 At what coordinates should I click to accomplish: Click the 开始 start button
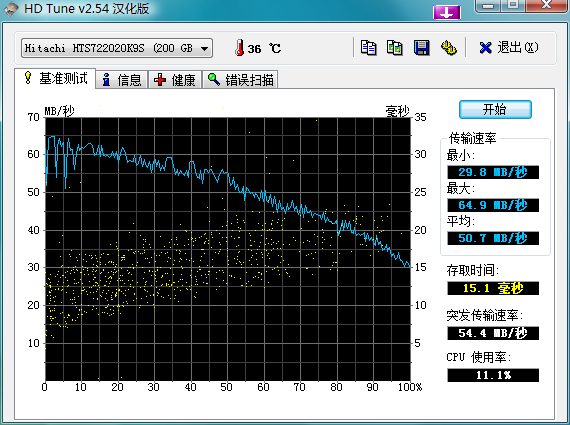(495, 109)
